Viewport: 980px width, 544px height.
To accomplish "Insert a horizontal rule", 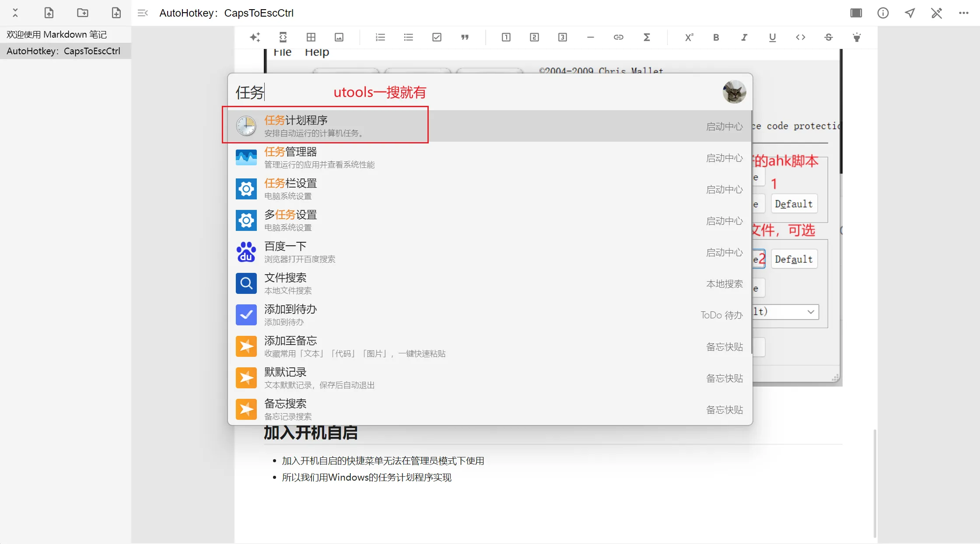I will [591, 37].
